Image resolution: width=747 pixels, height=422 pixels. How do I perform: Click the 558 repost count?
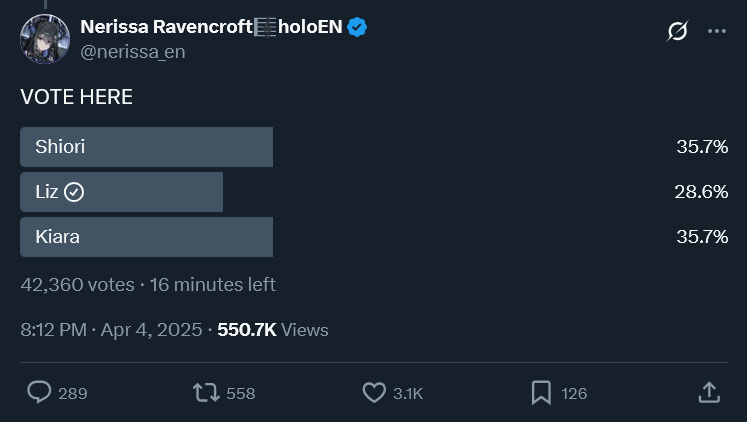tap(241, 393)
